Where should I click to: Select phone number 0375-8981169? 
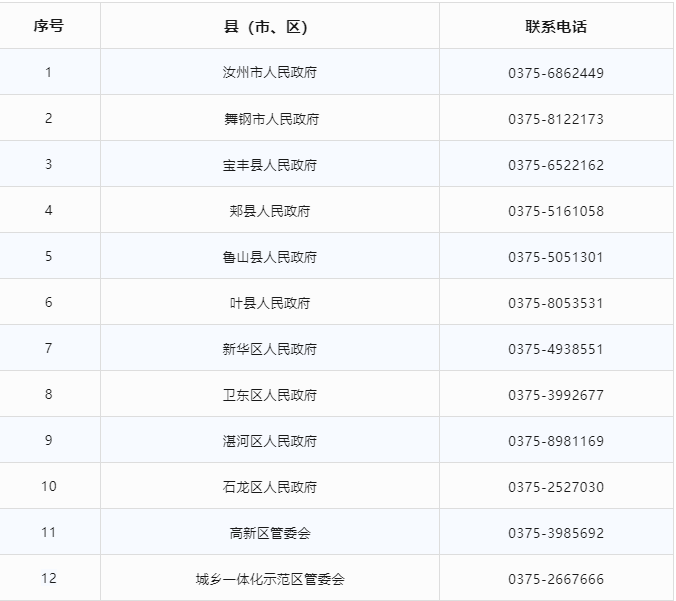556,441
